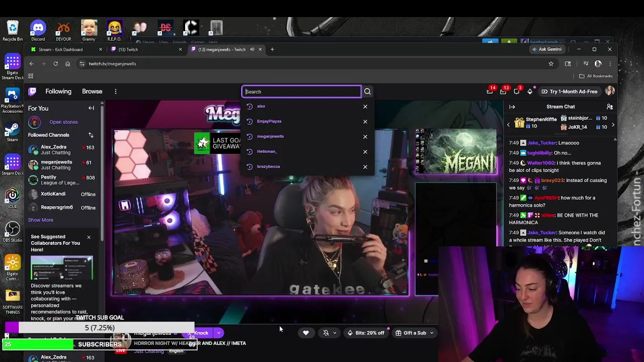The height and width of the screenshot is (362, 644).
Task: Dismiss the Suggested Collaborators card
Action: (89, 237)
